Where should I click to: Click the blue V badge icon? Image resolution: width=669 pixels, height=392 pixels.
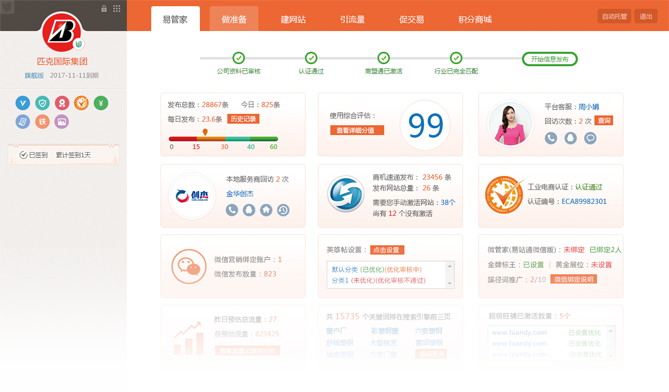(x=23, y=103)
